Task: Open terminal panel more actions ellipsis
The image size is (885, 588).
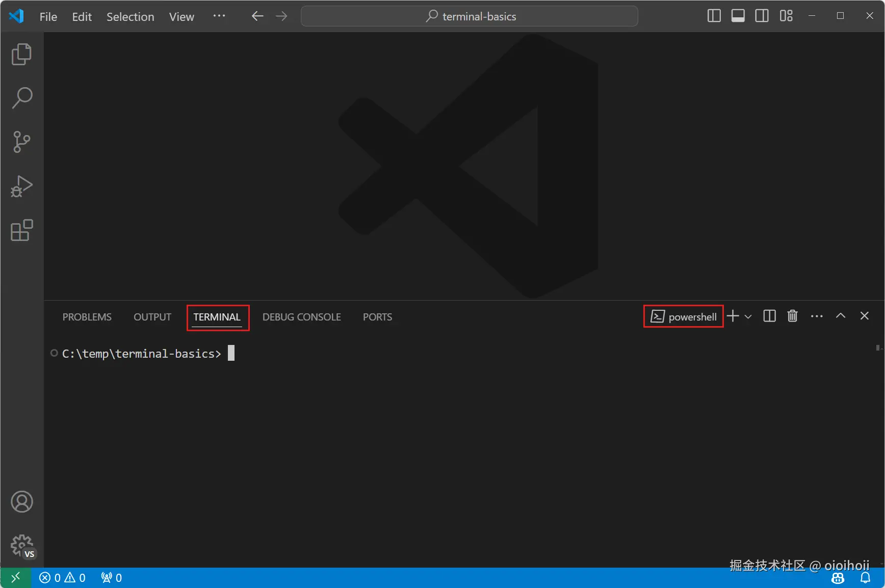Action: pyautogui.click(x=817, y=316)
